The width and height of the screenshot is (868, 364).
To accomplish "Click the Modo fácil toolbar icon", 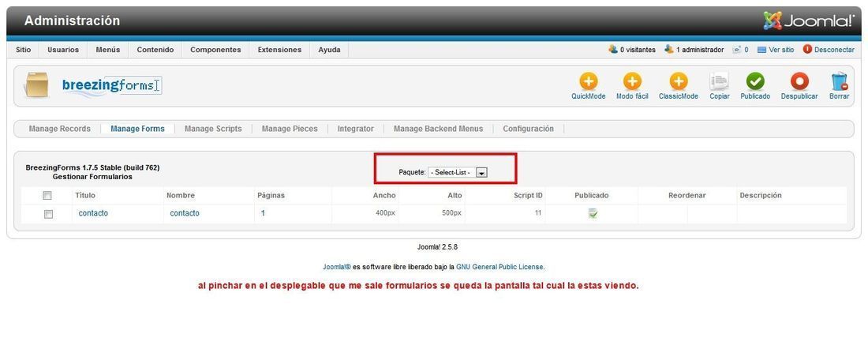I will click(632, 81).
